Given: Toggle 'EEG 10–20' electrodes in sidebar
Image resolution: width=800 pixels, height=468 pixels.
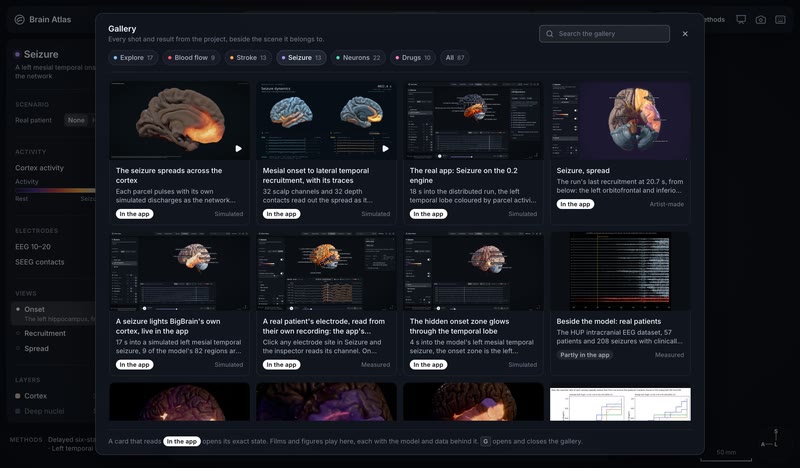Looking at the screenshot, I should [x=33, y=247].
